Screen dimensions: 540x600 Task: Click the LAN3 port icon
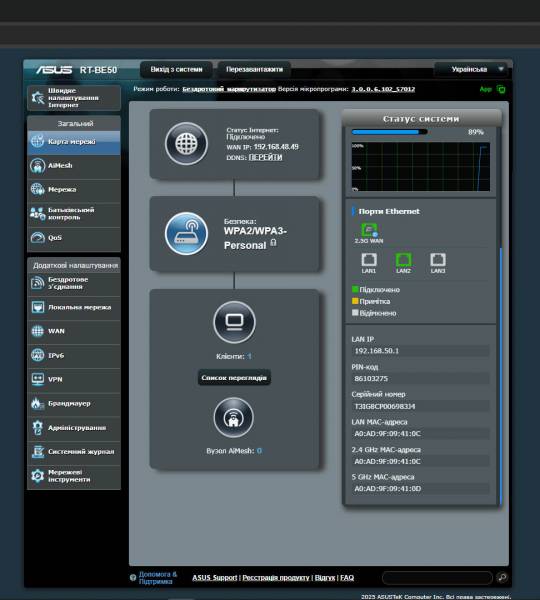438,260
